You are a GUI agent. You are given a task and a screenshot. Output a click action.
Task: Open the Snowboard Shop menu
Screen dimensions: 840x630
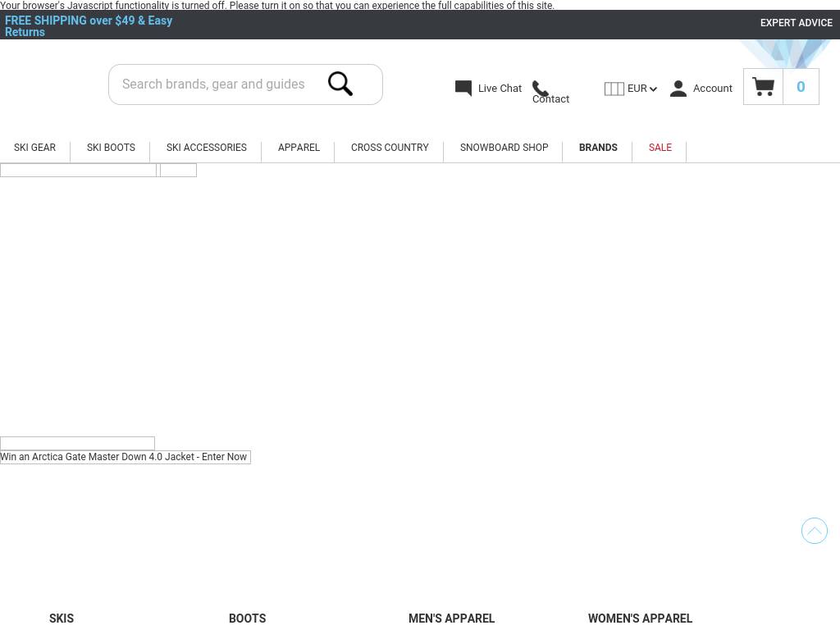[504, 148]
